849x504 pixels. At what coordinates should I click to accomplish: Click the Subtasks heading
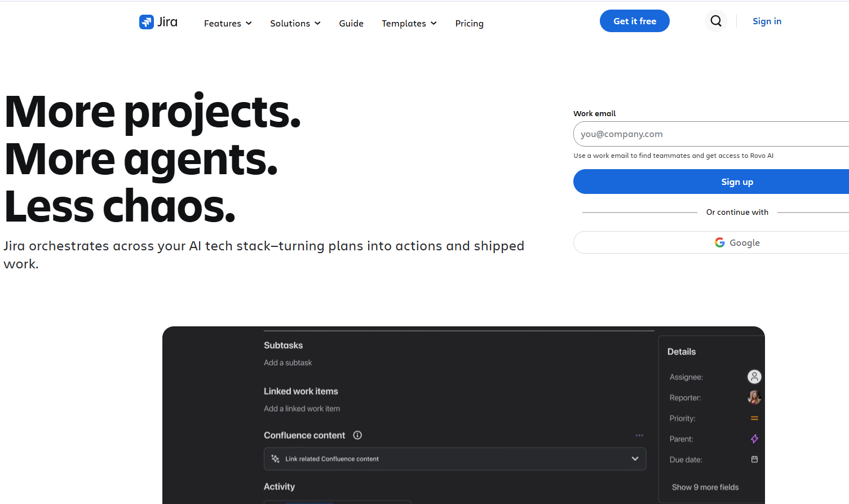283,345
